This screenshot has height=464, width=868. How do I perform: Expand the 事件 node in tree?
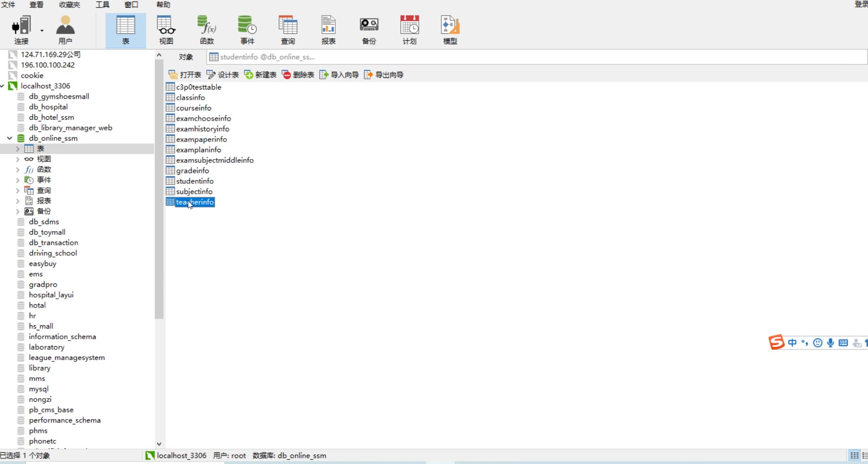point(18,180)
